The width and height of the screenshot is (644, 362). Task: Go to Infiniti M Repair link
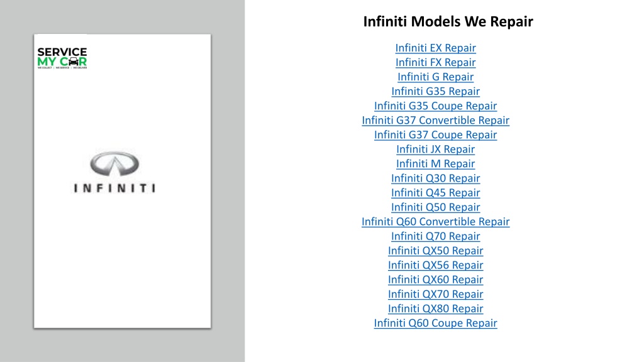(x=435, y=164)
